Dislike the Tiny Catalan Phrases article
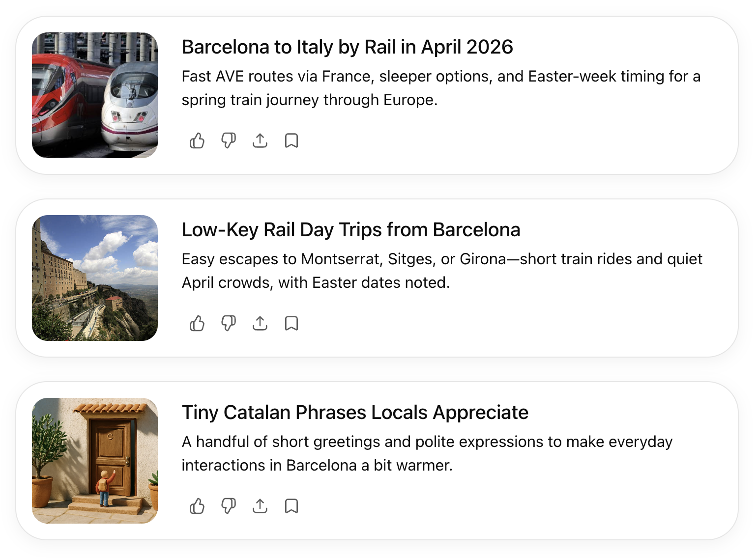Screen dimensions: 756x558 coord(229,506)
